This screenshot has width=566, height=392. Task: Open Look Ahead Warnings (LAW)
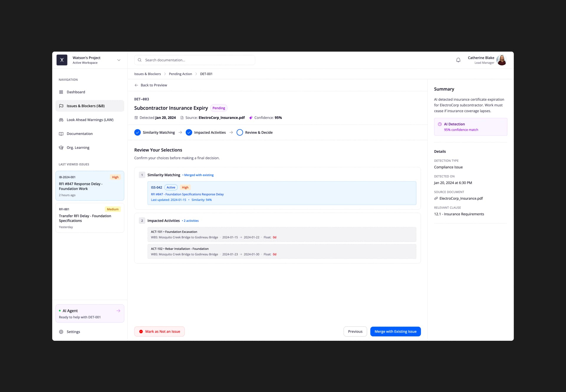tap(90, 120)
